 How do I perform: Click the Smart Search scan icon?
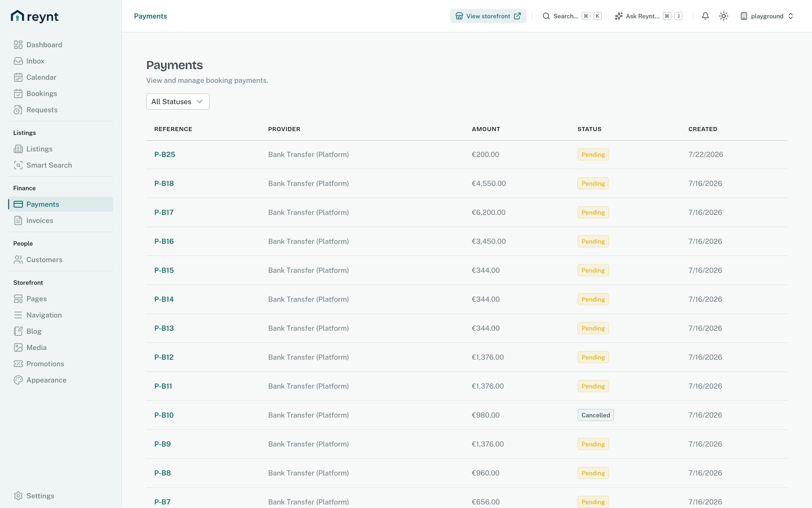tap(18, 165)
